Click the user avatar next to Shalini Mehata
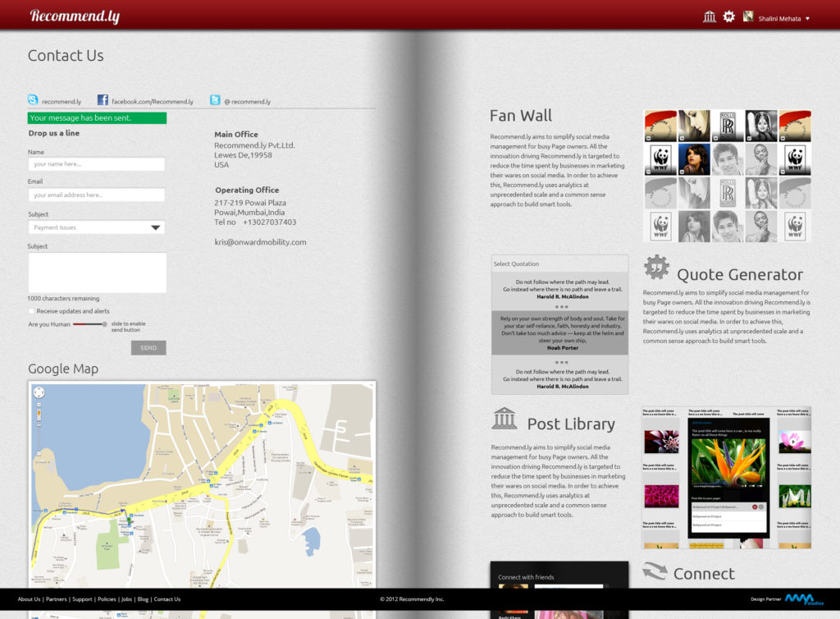Viewport: 840px width, 619px height. 748,16
